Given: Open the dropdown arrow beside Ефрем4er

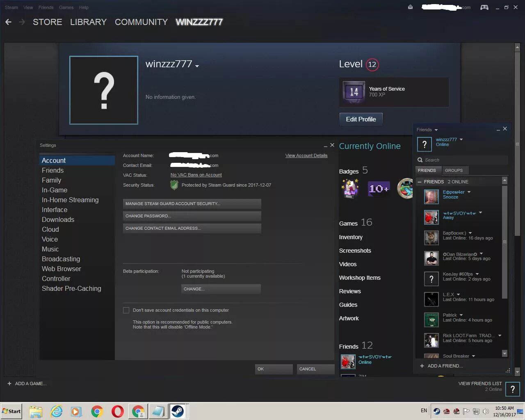Looking at the screenshot, I should point(469,192).
